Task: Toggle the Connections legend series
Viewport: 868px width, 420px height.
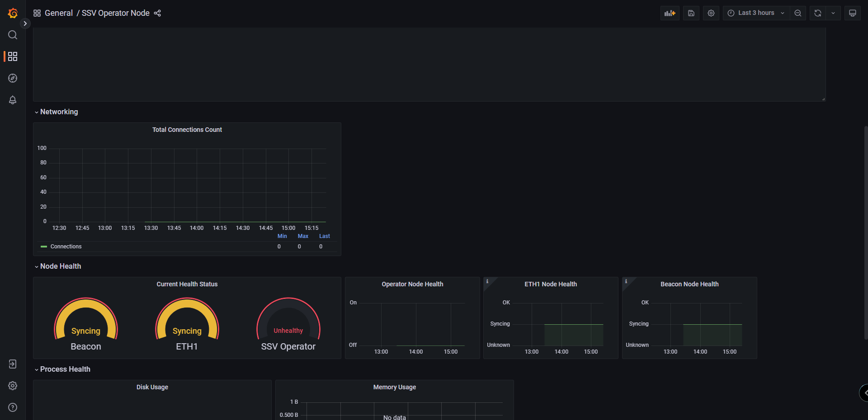Action: [x=66, y=247]
